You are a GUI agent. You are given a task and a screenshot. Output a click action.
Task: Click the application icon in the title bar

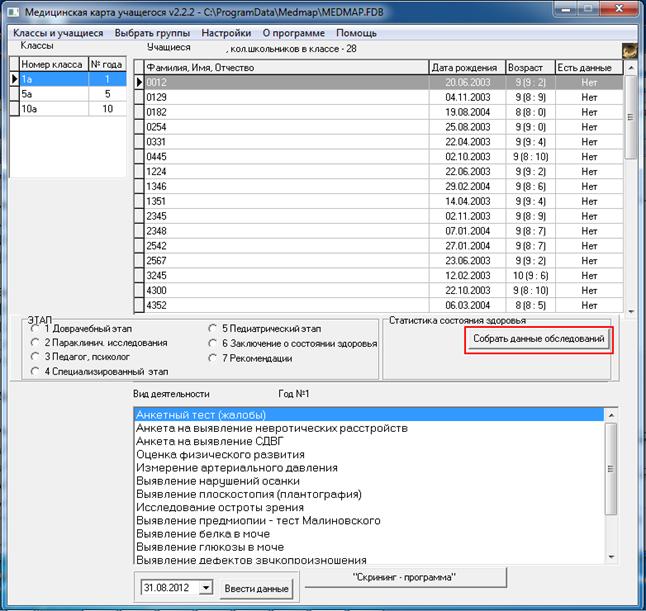tap(12, 10)
